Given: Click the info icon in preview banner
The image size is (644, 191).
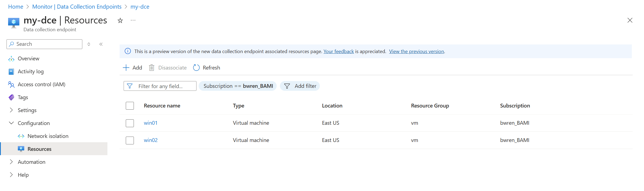Looking at the screenshot, I should 128,51.
